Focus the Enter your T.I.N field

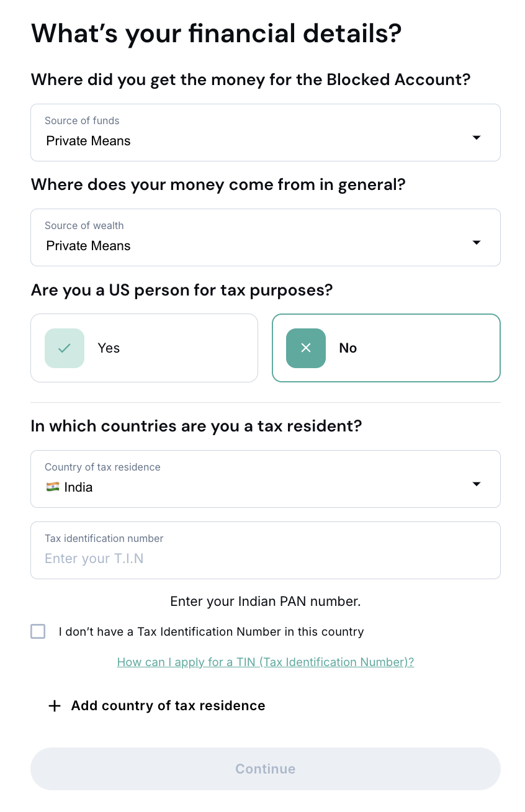(265, 558)
